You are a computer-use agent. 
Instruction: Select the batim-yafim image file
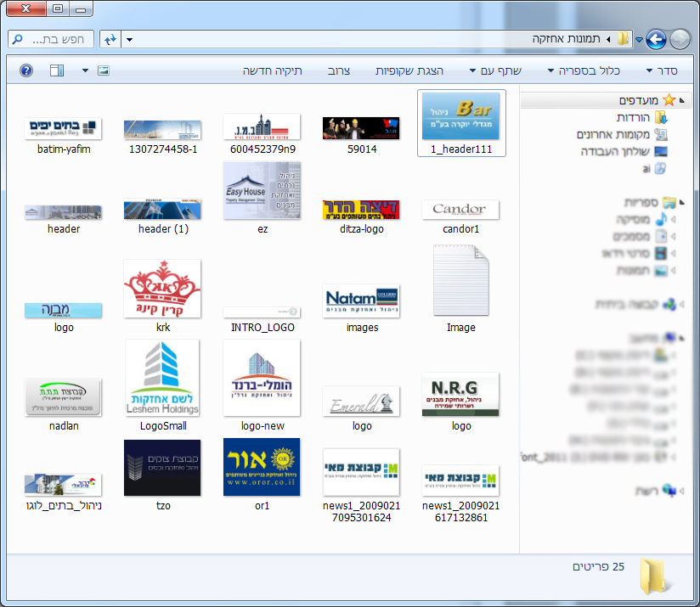[x=63, y=136]
